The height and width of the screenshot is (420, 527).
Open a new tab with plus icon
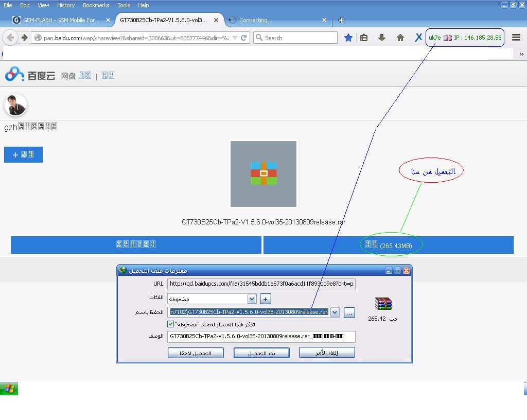click(341, 20)
